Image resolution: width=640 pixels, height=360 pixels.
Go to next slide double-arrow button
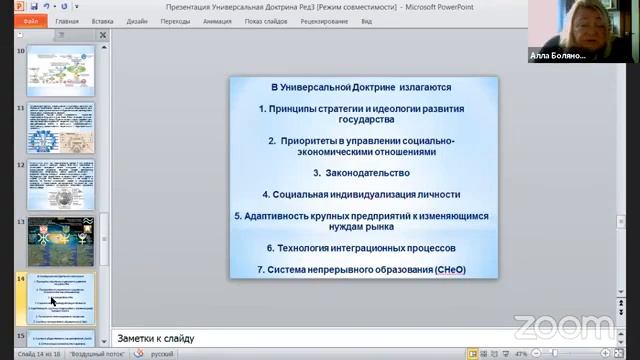click(x=620, y=312)
